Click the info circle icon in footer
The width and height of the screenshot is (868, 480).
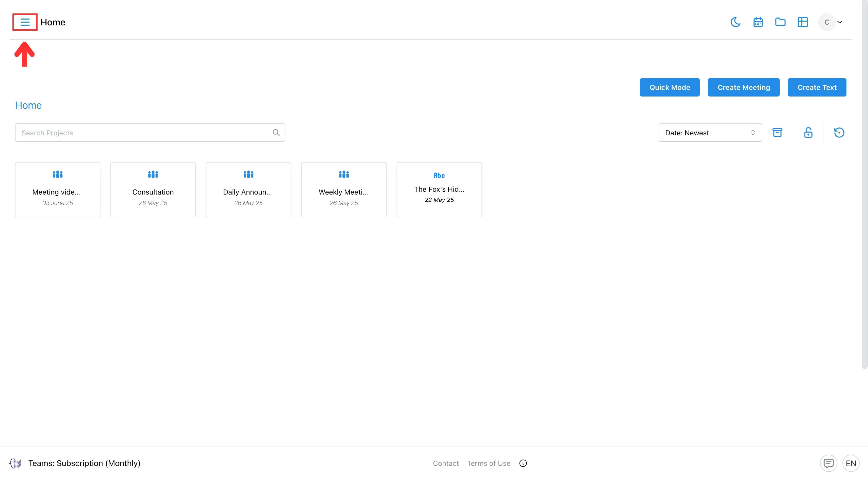[x=523, y=463]
